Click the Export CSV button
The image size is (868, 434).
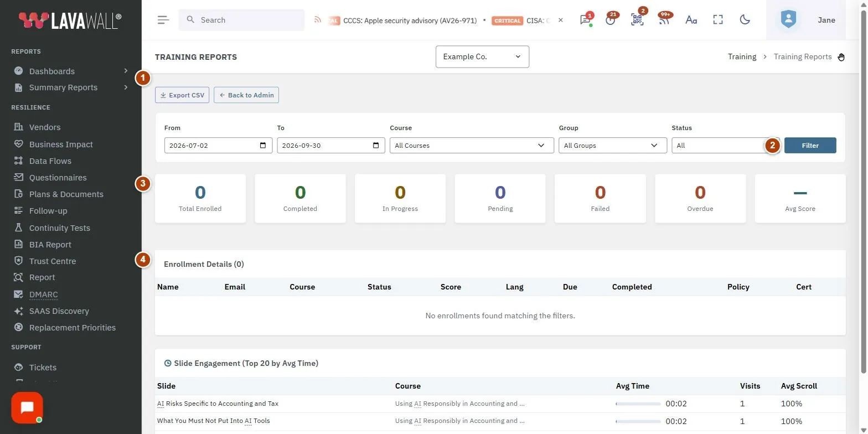pos(182,95)
